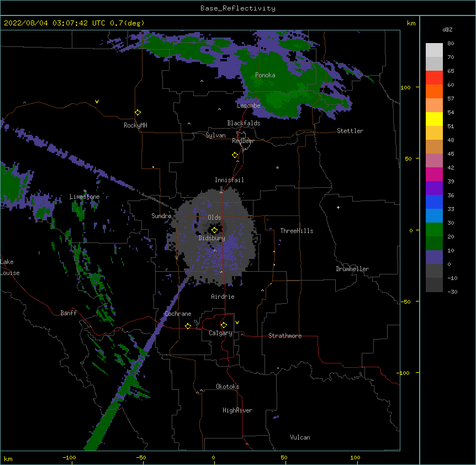The image size is (476, 465).
Task: Click the Innisfail city label
Action: click(229, 180)
